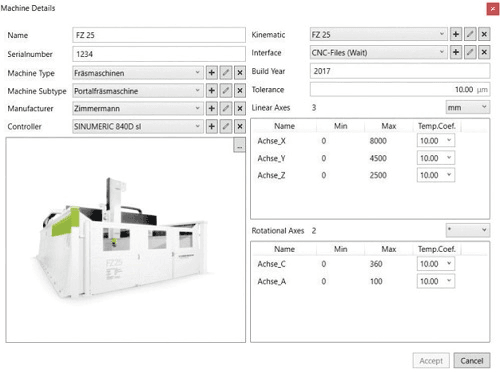Open Temp.Coef. dropdown for Achse_X

coord(436,141)
